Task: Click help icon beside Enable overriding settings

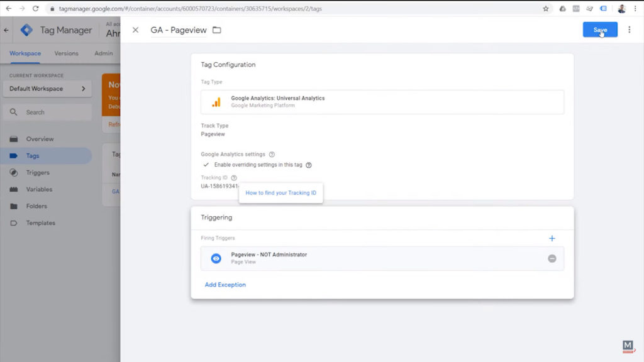Action: point(309,165)
